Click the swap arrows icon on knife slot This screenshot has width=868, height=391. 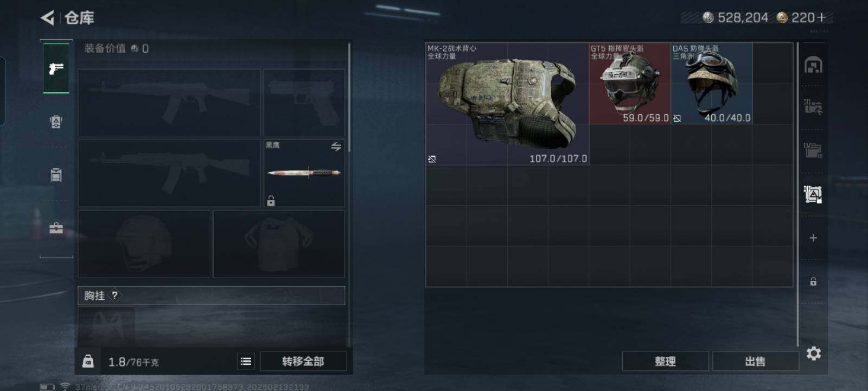tap(336, 147)
